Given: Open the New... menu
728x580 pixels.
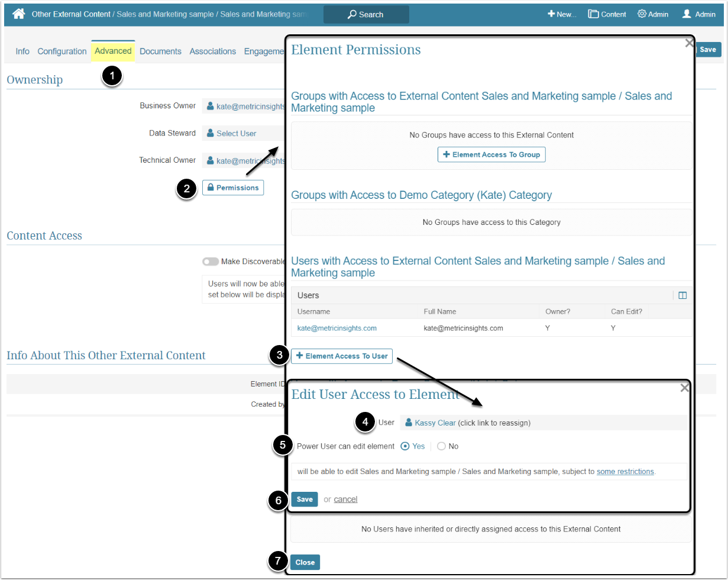Looking at the screenshot, I should 562,14.
